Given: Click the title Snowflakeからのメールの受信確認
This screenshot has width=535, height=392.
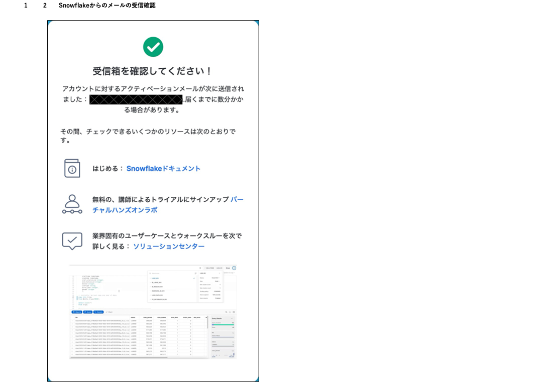Looking at the screenshot, I should click(107, 5).
